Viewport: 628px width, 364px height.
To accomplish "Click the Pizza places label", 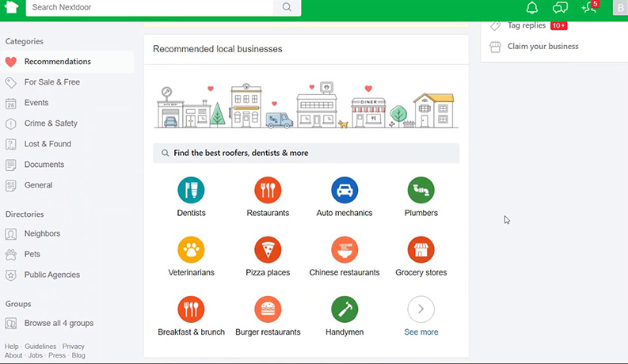I will coord(268,272).
